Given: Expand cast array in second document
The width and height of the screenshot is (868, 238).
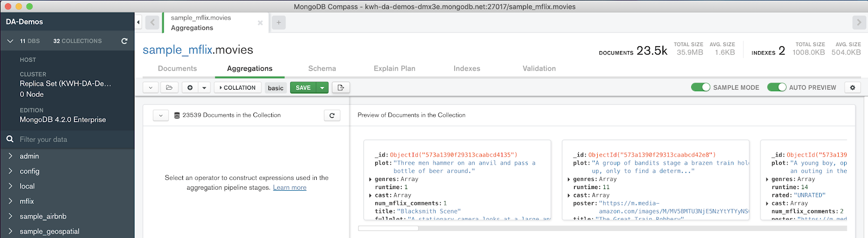Looking at the screenshot, I should 569,196.
